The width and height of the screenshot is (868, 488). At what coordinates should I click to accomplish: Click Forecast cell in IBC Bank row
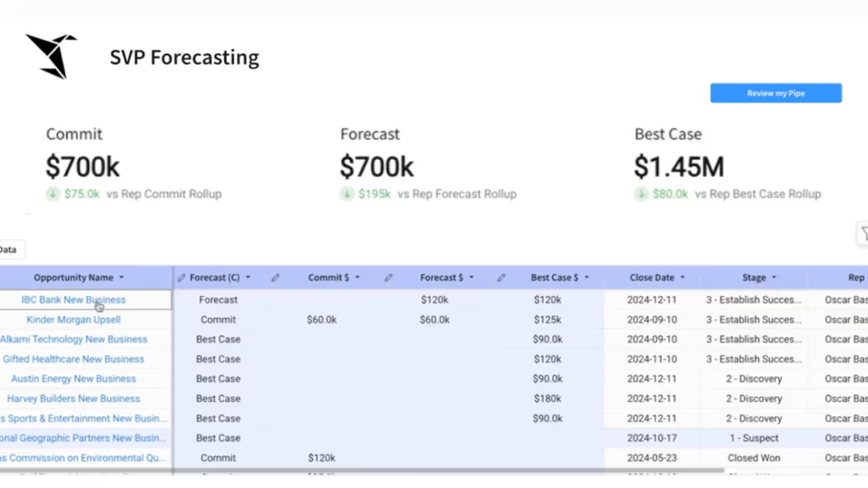click(x=218, y=300)
